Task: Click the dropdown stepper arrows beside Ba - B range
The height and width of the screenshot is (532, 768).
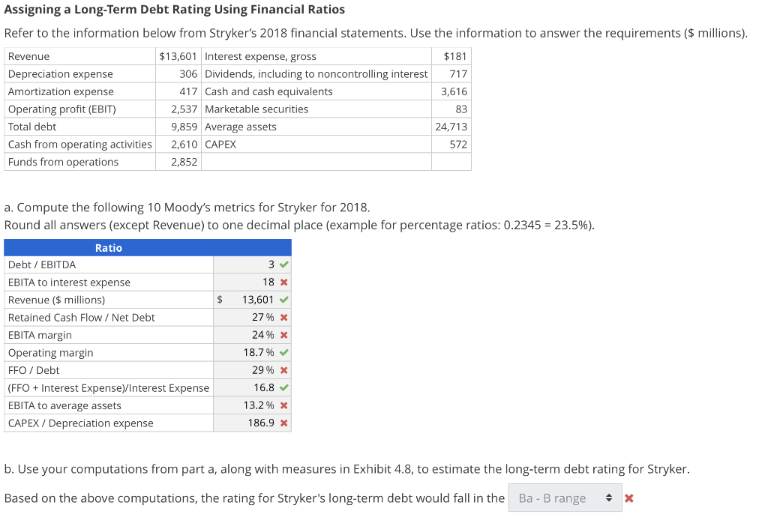Action: coord(609,498)
